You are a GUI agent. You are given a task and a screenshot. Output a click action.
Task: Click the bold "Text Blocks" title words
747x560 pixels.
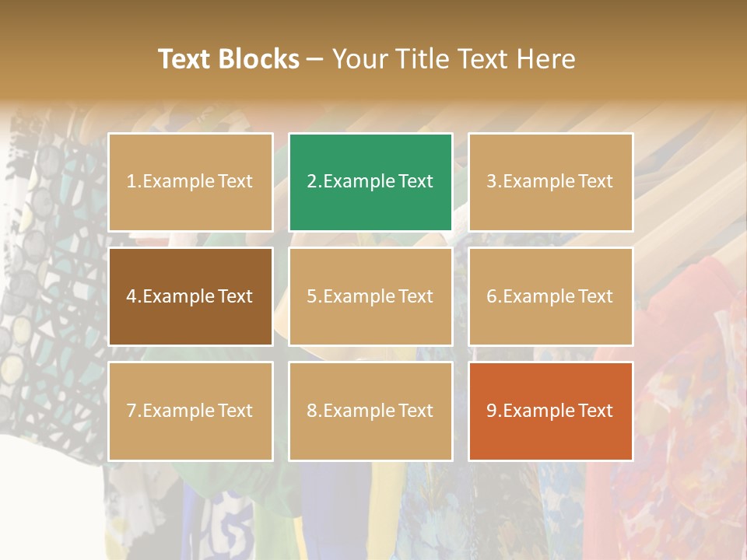[229, 59]
